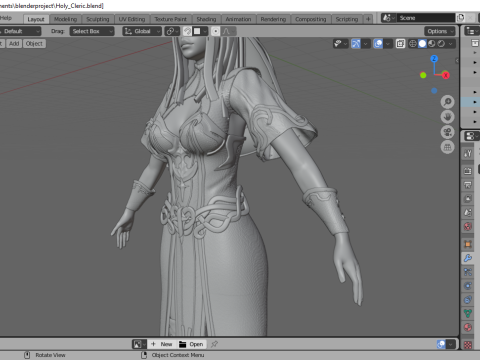Open the Object properties tab
Viewport: 480px width, 360px height.
coord(468,244)
